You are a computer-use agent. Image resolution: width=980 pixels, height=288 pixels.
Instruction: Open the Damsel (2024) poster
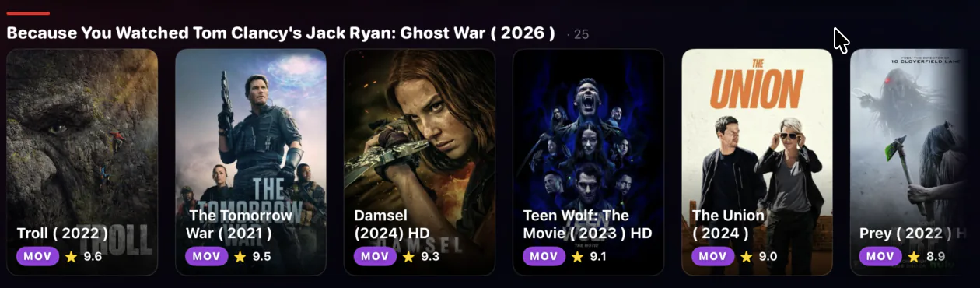[419, 162]
